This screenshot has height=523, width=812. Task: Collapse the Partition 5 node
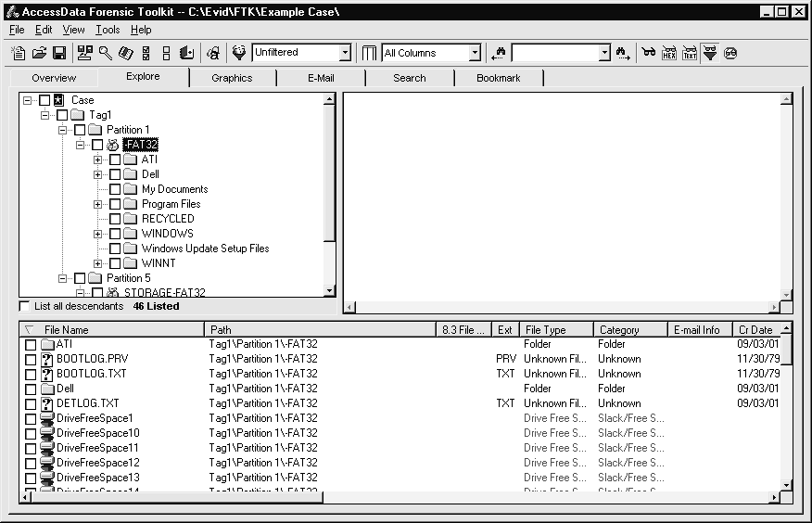tap(62, 278)
